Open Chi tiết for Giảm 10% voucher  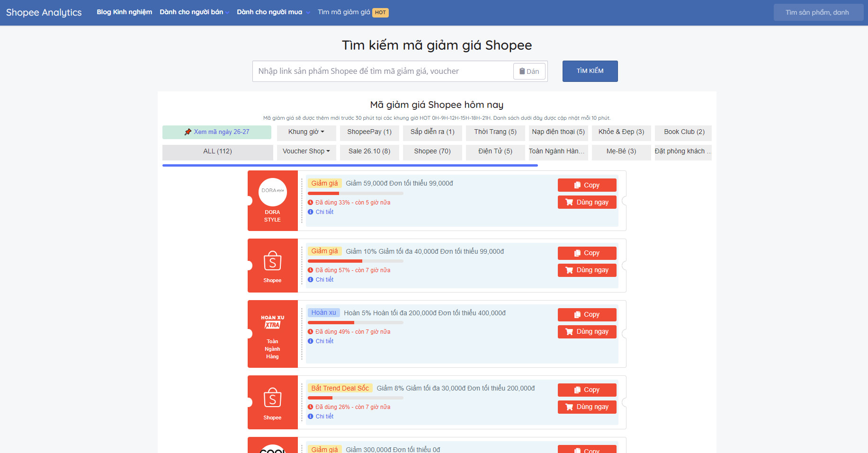pyautogui.click(x=324, y=280)
